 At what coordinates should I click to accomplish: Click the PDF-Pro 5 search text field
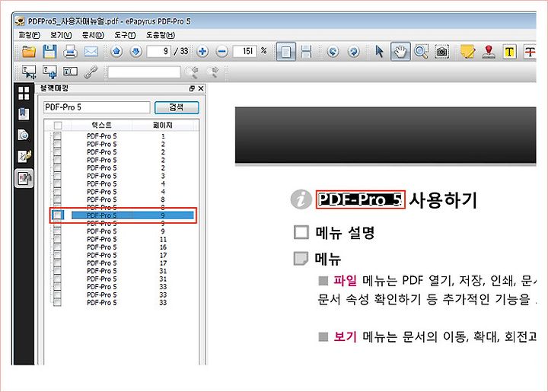[x=97, y=107]
